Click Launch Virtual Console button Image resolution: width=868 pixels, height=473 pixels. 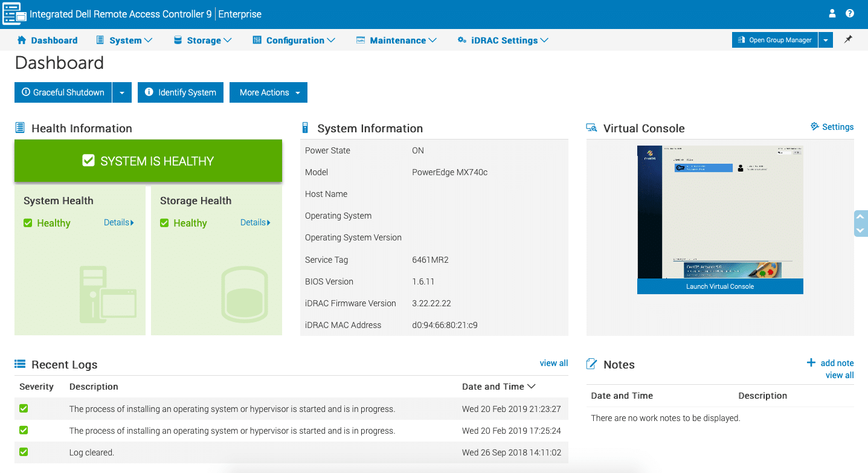click(720, 286)
